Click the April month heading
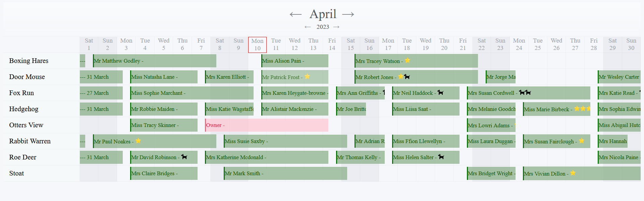Viewport: 644px width, 201px height. pos(323,14)
